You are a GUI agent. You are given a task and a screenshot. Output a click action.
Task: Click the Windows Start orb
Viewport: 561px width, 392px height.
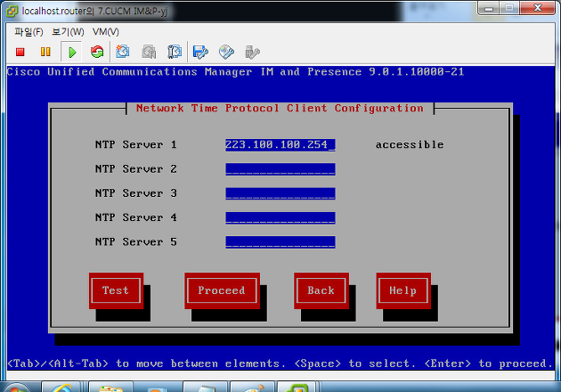point(16,388)
